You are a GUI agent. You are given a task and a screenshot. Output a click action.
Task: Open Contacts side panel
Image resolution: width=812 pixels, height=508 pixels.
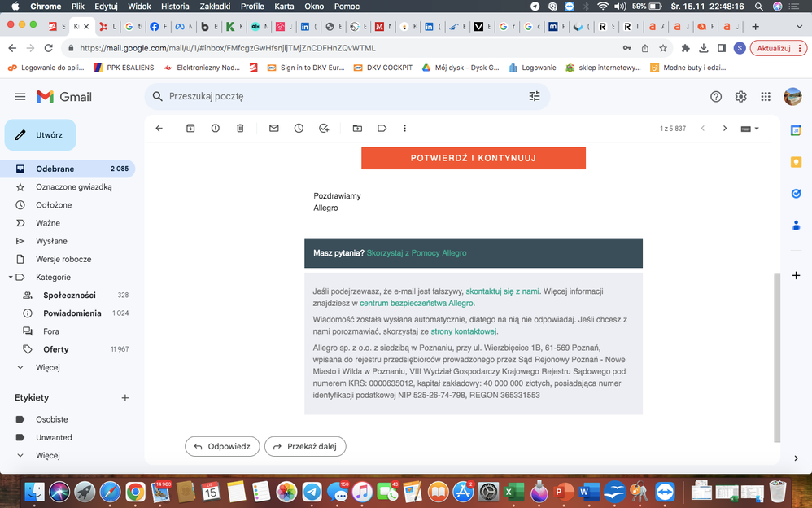click(797, 225)
